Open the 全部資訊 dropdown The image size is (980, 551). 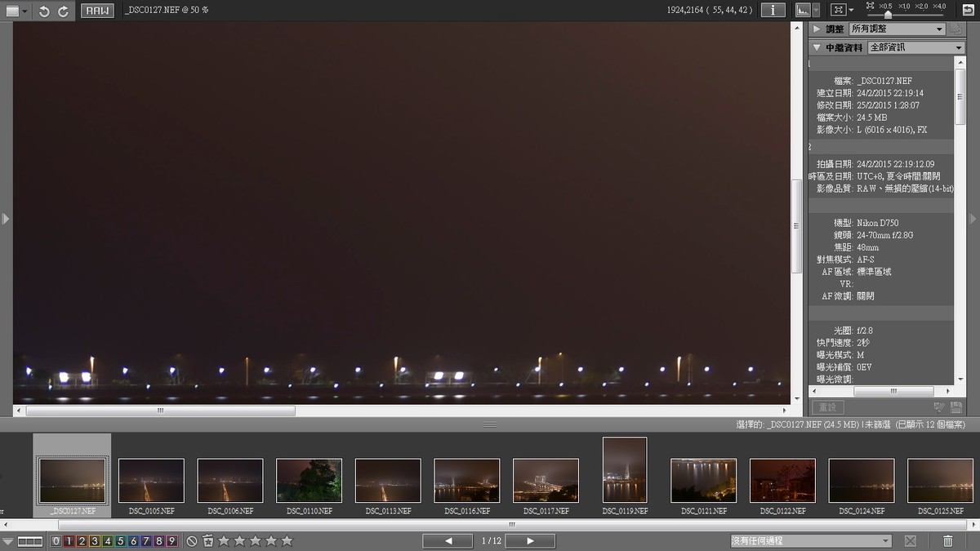pos(916,47)
